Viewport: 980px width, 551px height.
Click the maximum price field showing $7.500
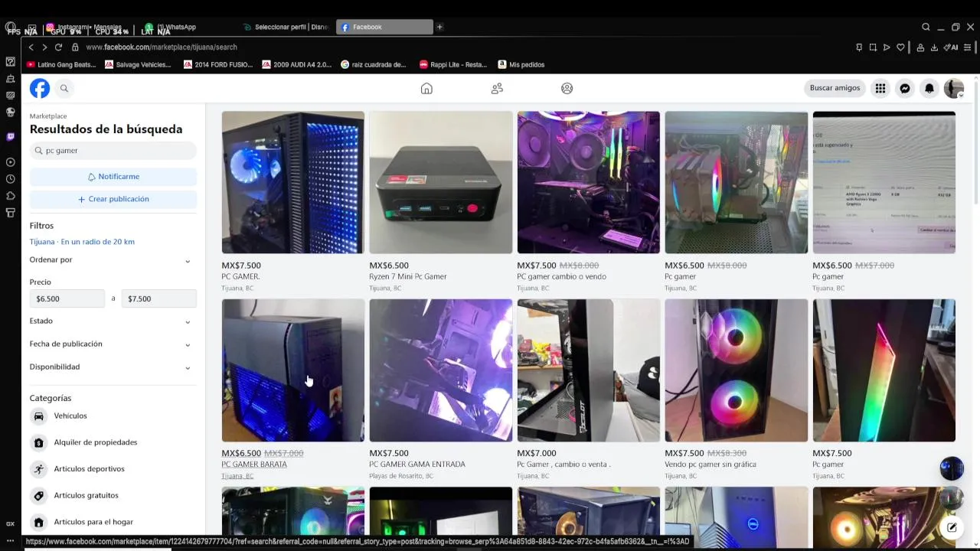pos(159,299)
